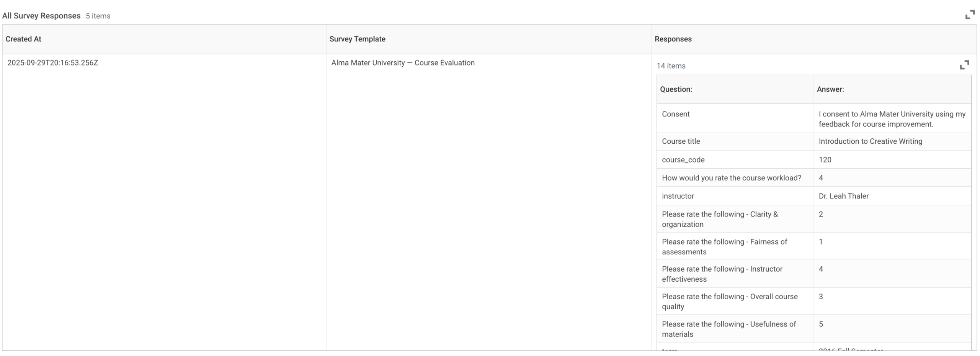Select the Dr. Leah Thaler instructor answer
Screen dimensions: 980x356
point(843,196)
